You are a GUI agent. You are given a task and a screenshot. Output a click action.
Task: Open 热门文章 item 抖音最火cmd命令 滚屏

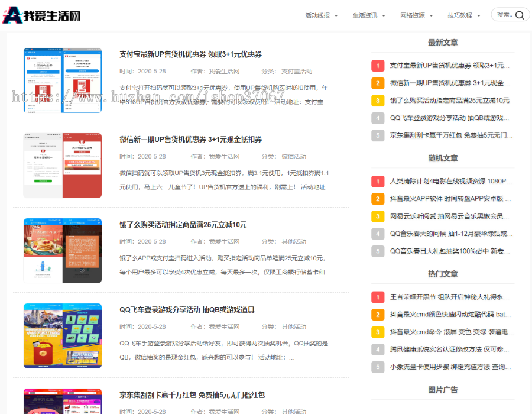coord(452,332)
